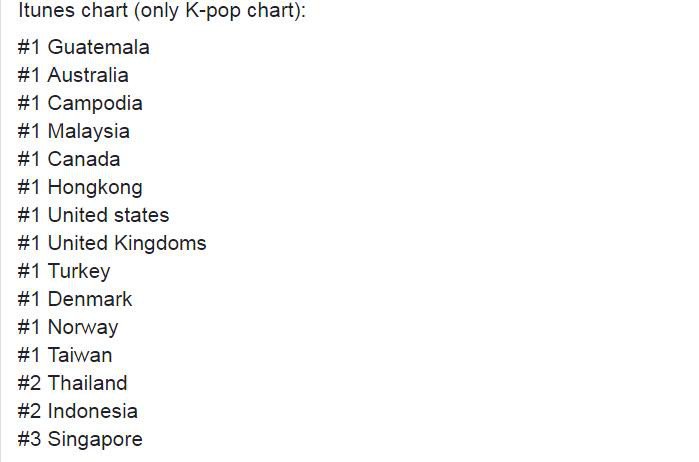
Task: Select the '#1 Guatemala' line
Action: [x=84, y=47]
